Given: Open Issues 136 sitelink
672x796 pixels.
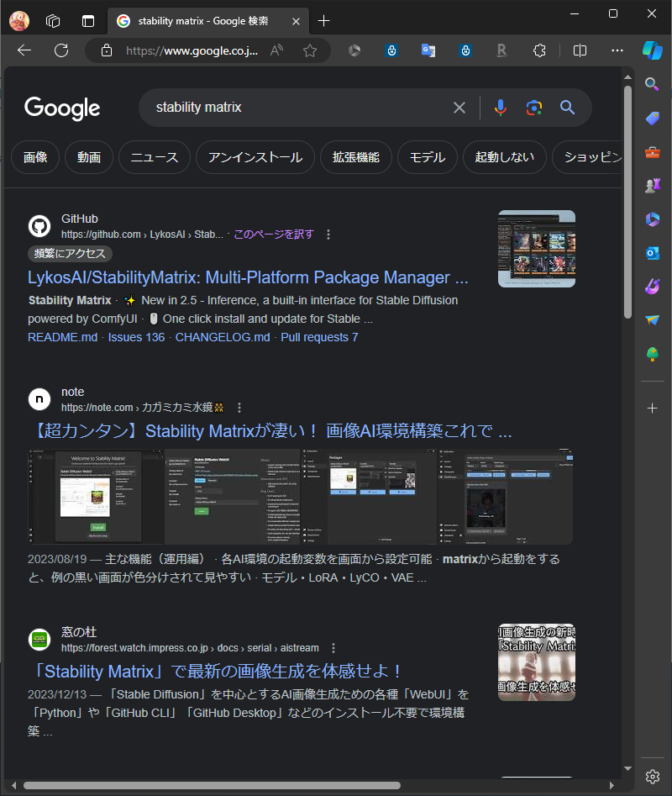Looking at the screenshot, I should pyautogui.click(x=136, y=337).
